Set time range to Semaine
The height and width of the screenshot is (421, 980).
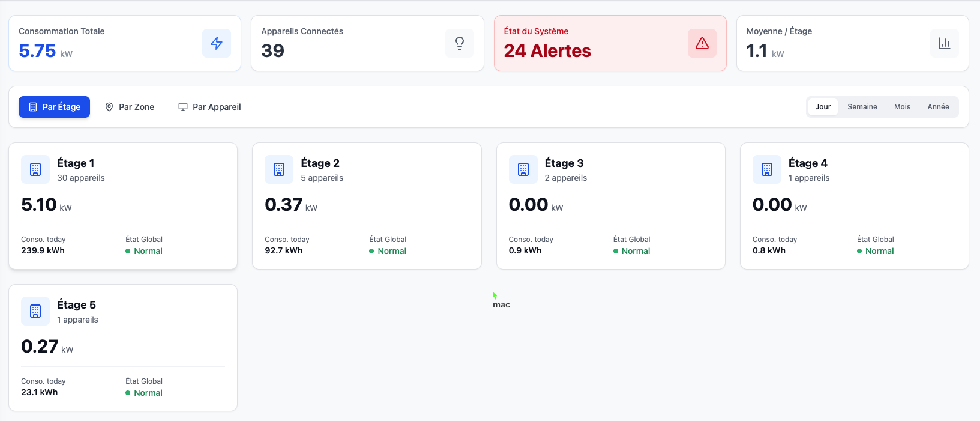(x=862, y=107)
